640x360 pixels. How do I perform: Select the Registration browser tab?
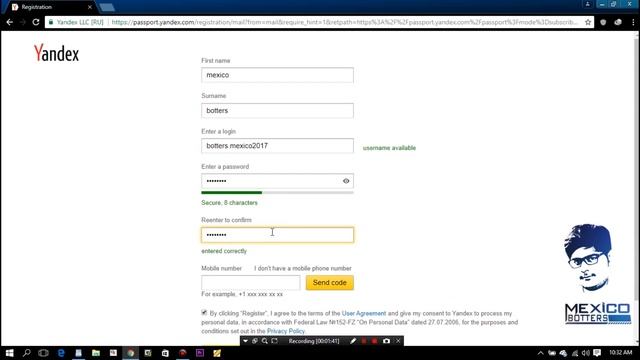[x=51, y=7]
